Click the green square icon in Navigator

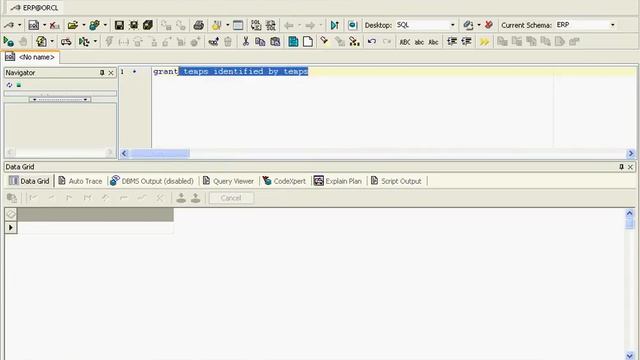19,85
